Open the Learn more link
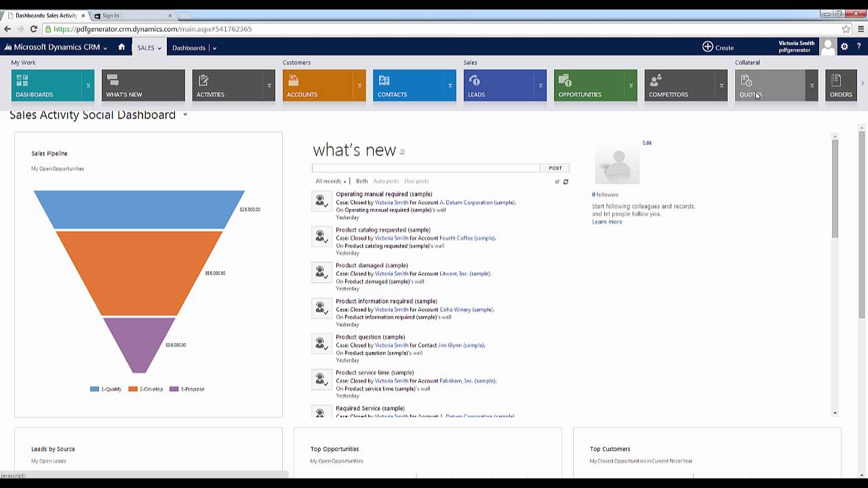 pyautogui.click(x=607, y=222)
